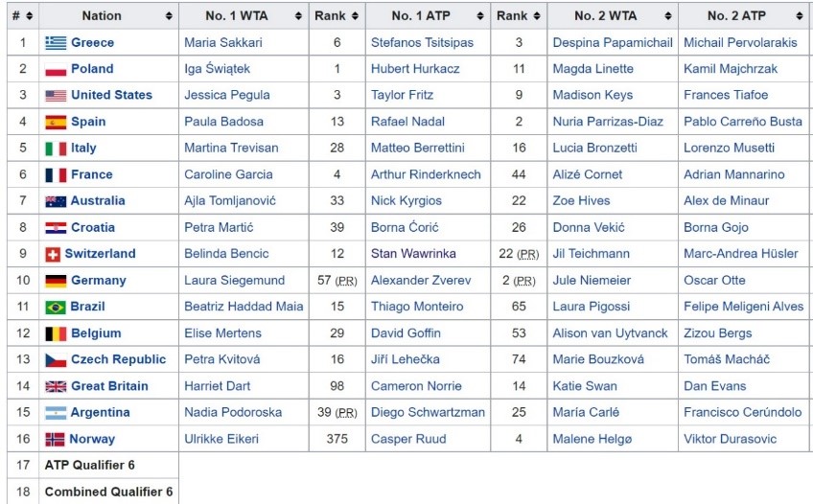
Task: Click the Czech Republic flag icon
Action: point(56,360)
